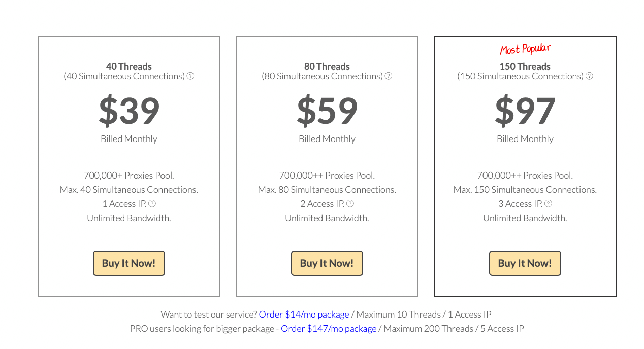Click the Most Popular label
Image resolution: width=644 pixels, height=349 pixels.
point(525,49)
